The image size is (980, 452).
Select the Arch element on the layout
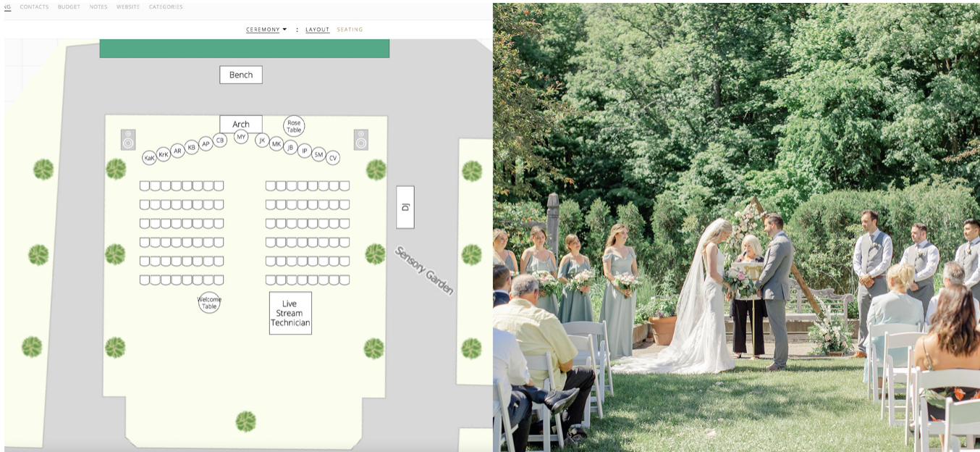[241, 124]
